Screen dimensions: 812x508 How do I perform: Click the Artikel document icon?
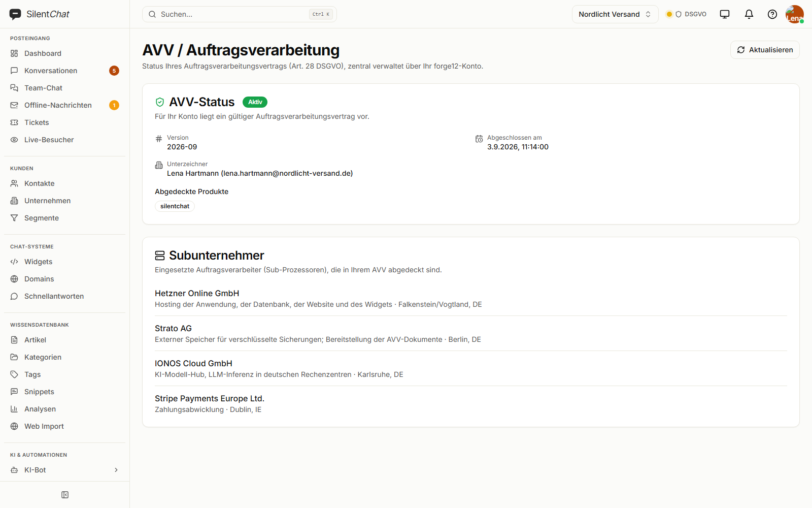click(14, 340)
